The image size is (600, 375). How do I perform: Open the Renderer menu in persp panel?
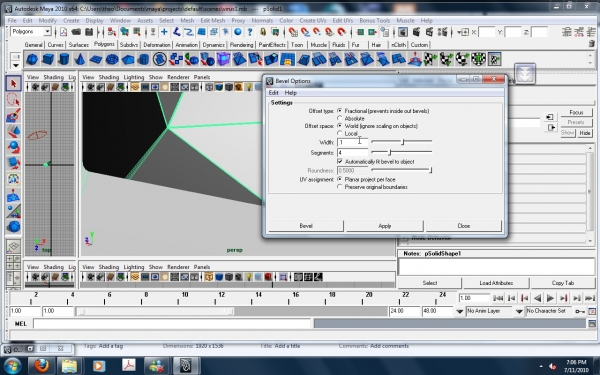click(178, 77)
